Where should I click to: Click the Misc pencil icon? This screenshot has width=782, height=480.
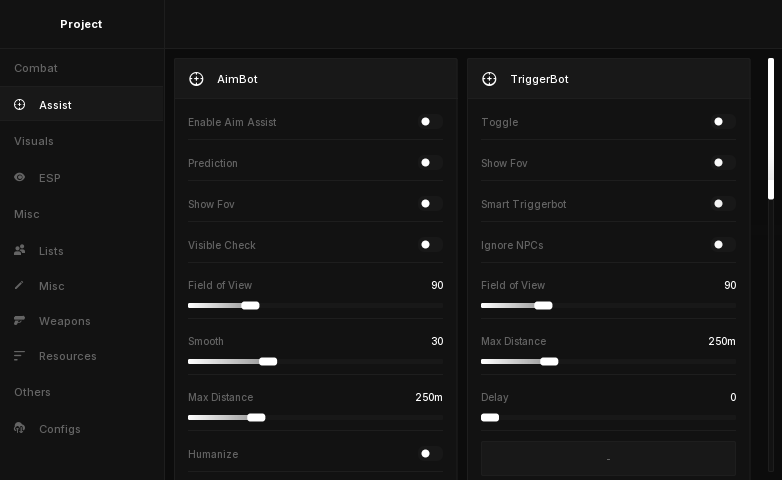[x=20, y=286]
